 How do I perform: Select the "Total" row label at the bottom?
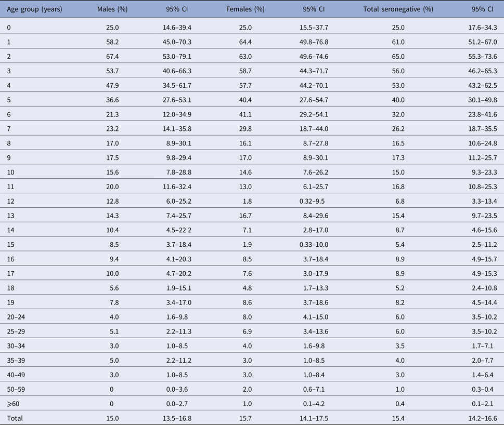(16, 418)
